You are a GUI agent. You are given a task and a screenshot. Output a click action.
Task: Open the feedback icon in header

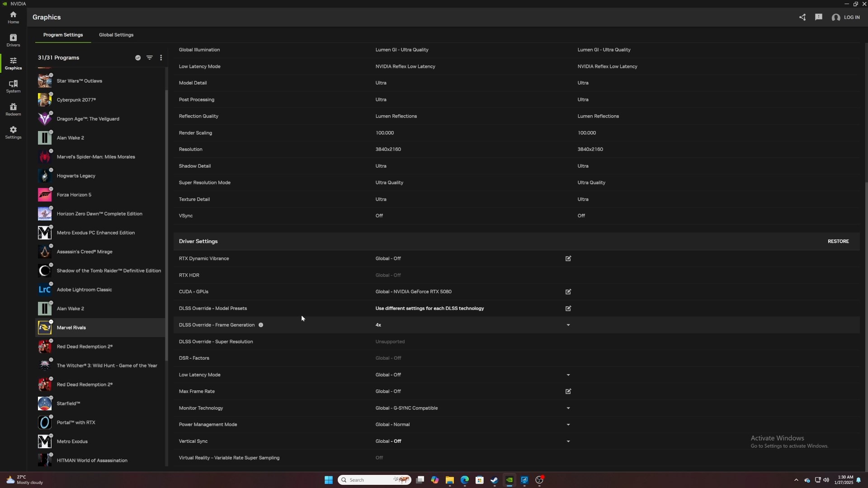(x=819, y=17)
